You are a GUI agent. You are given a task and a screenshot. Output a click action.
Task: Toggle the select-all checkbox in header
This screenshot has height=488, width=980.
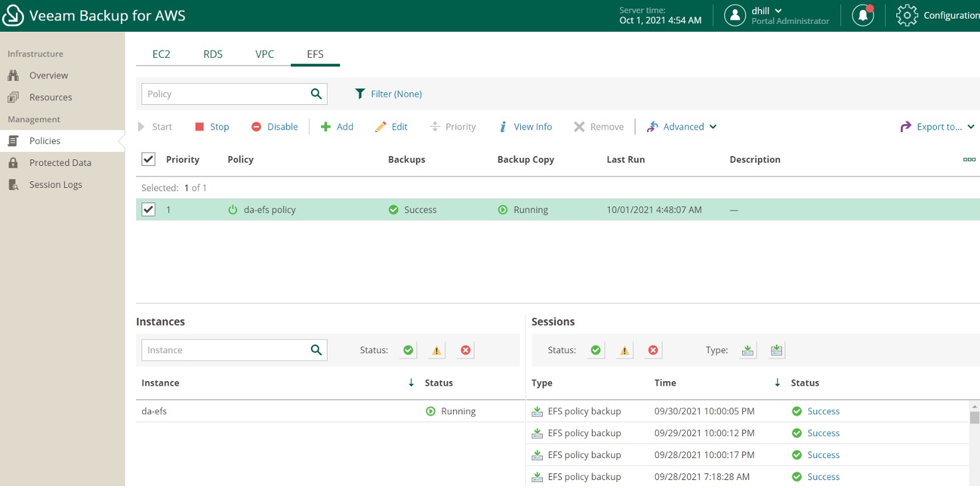tap(149, 159)
